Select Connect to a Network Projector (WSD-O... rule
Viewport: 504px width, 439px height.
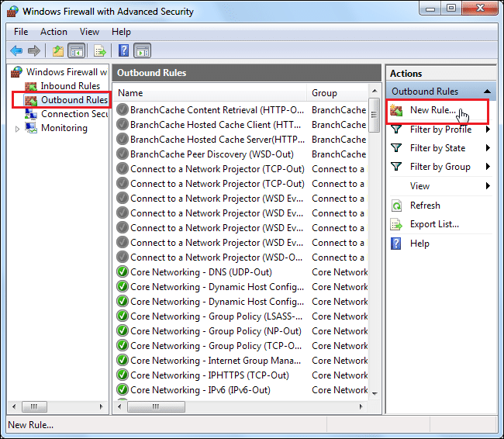[x=242, y=258]
